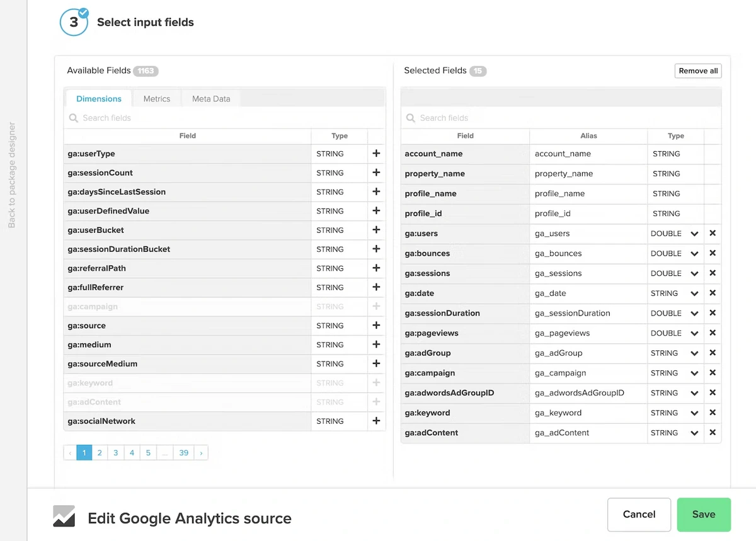Viewport: 756px width, 541px height.
Task: Click the ga:sourceMedium field name
Action: tap(103, 363)
